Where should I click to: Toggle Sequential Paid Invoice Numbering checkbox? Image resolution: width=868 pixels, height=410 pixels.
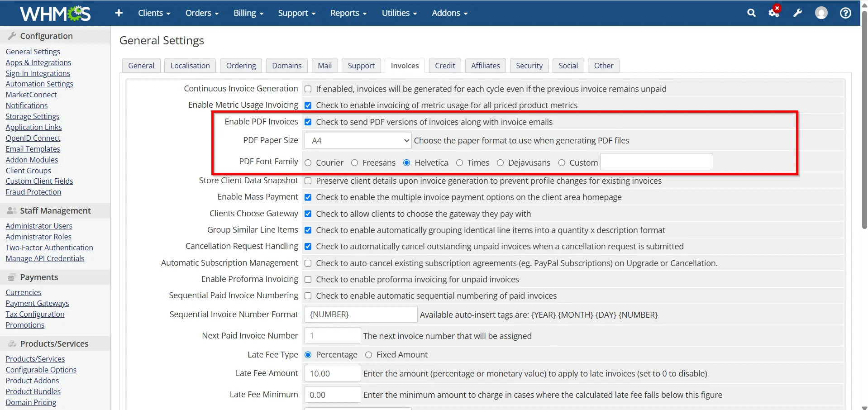click(308, 296)
